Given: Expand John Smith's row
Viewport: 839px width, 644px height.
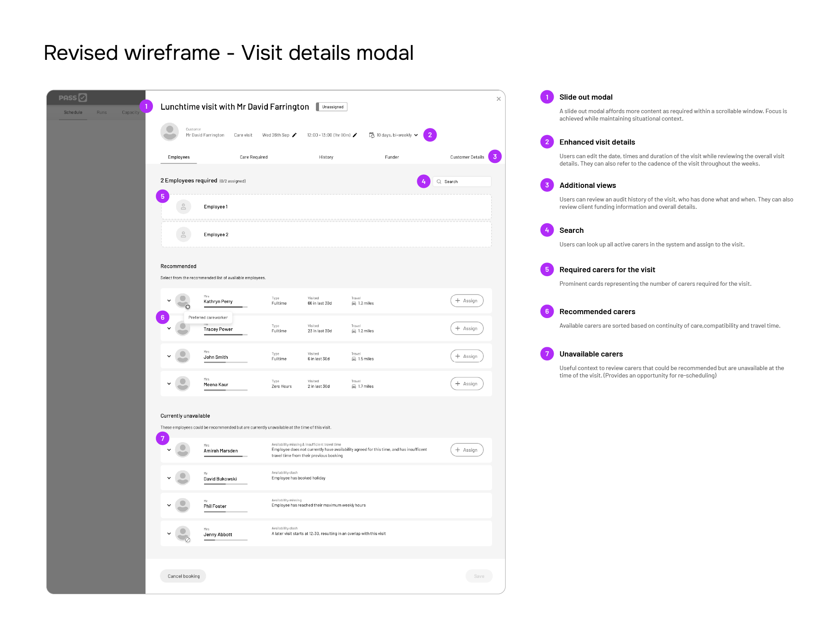Looking at the screenshot, I should pos(169,357).
